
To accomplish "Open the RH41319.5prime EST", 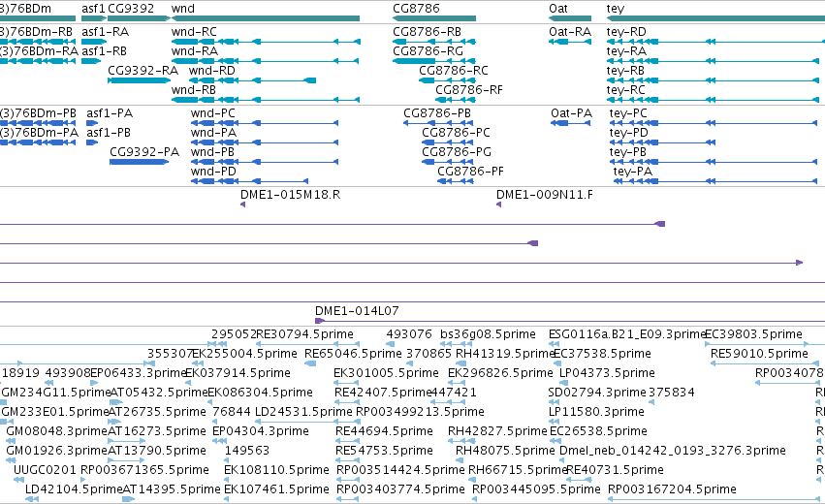I will click(x=460, y=363).
